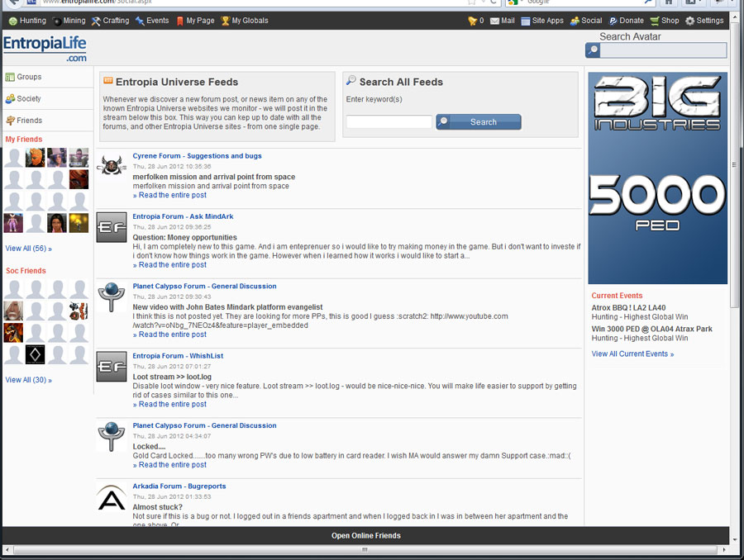Click the pink robot friend avatar
The height and width of the screenshot is (560, 744).
[x=13, y=223]
